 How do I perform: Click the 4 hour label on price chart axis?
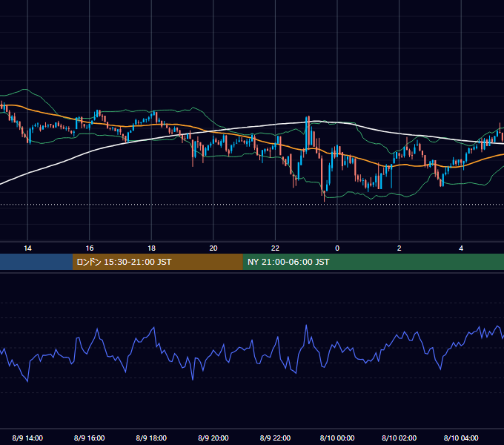coord(461,248)
